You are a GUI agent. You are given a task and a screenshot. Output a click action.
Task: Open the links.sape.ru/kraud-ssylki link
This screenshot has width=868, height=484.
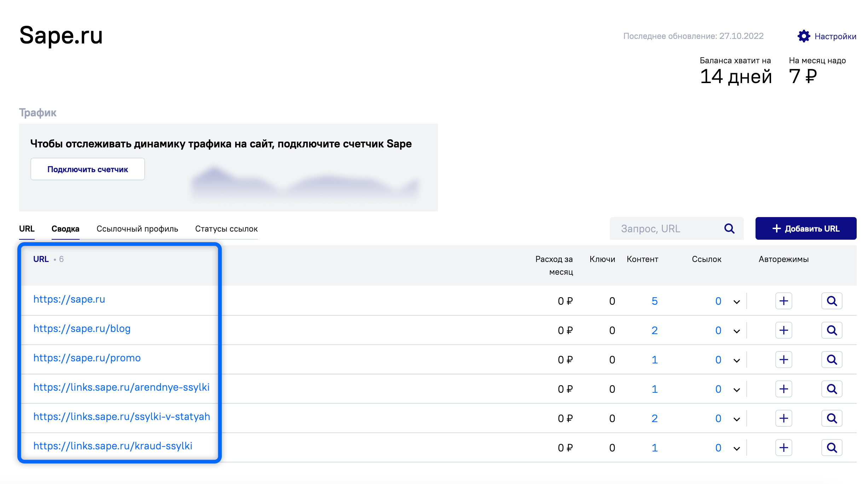[113, 446]
